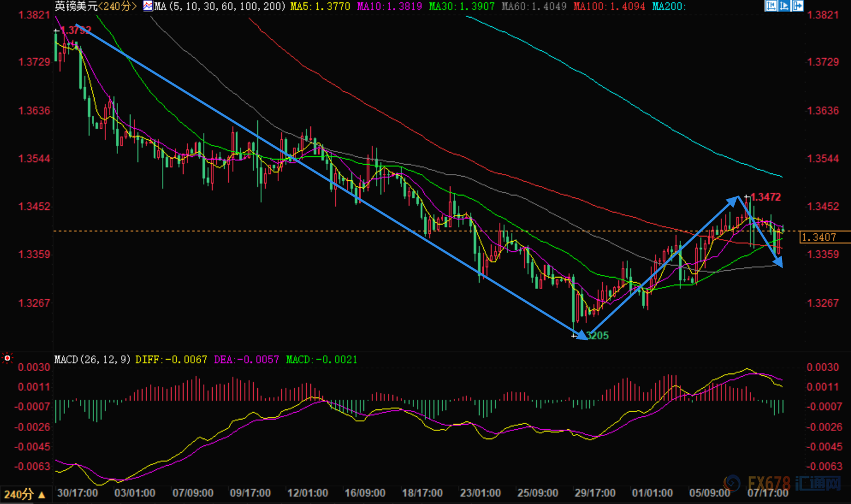Select the MA200 legend label
The width and height of the screenshot is (851, 504).
tap(669, 6)
